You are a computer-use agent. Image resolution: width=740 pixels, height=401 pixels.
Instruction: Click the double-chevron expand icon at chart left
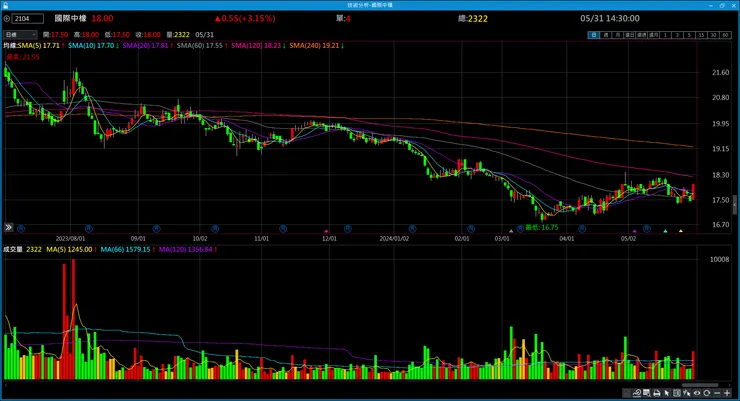8,227
